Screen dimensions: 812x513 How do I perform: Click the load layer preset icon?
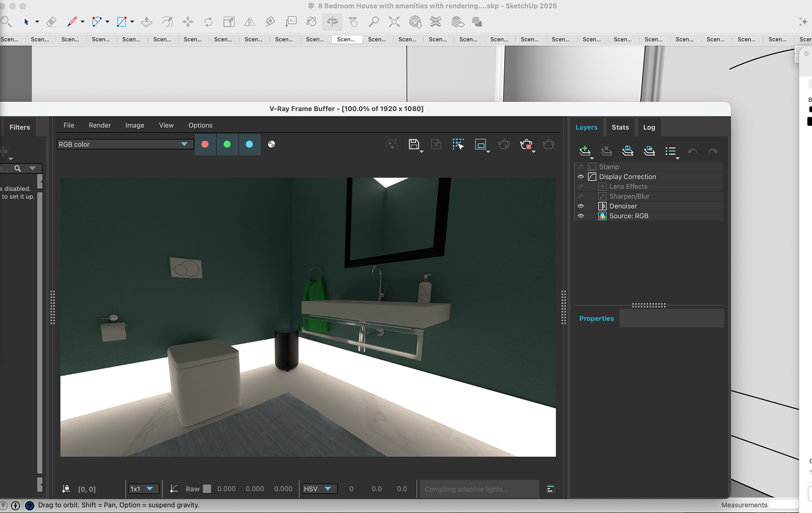tap(649, 151)
